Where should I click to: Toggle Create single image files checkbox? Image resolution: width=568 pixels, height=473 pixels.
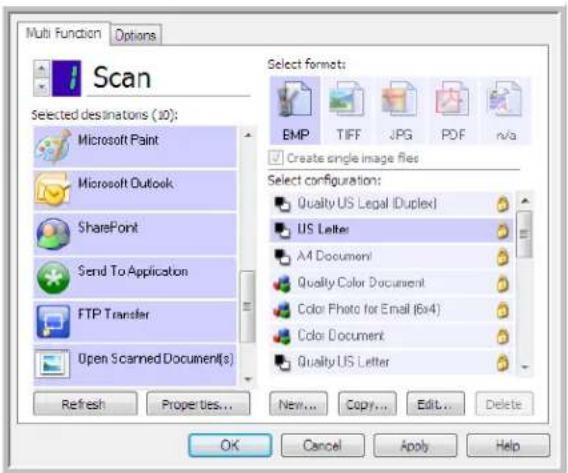pyautogui.click(x=276, y=158)
